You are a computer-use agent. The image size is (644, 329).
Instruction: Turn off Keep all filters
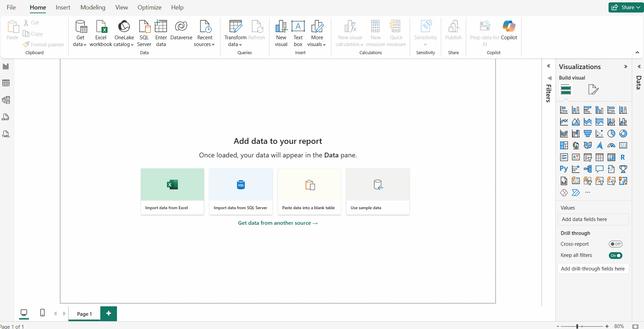point(616,256)
